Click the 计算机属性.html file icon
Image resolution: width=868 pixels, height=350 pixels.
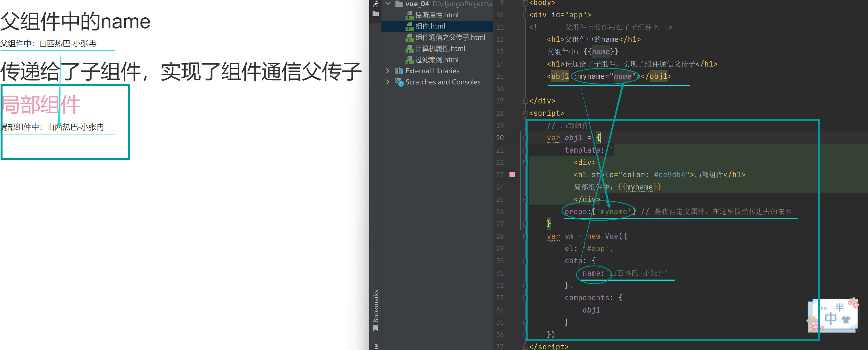pyautogui.click(x=409, y=49)
